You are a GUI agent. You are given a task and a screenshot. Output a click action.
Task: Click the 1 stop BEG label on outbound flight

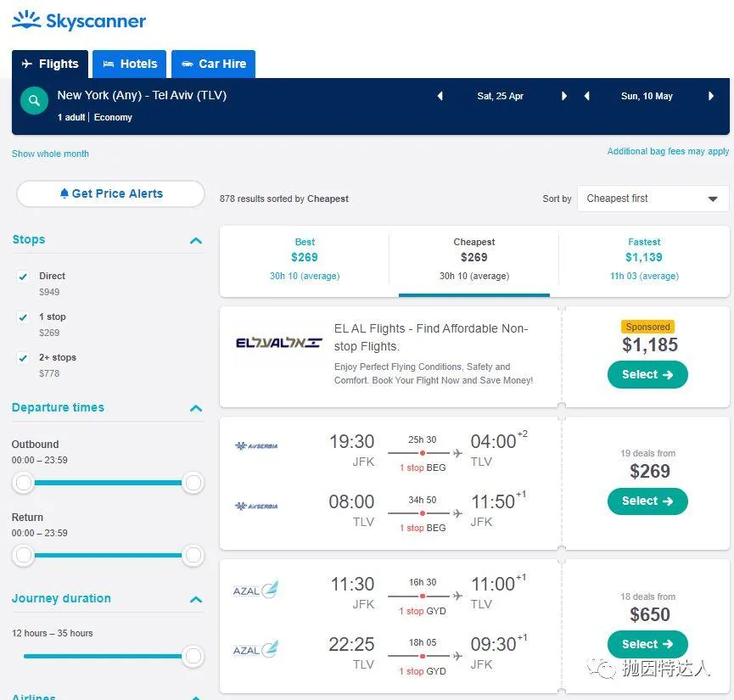[423, 468]
